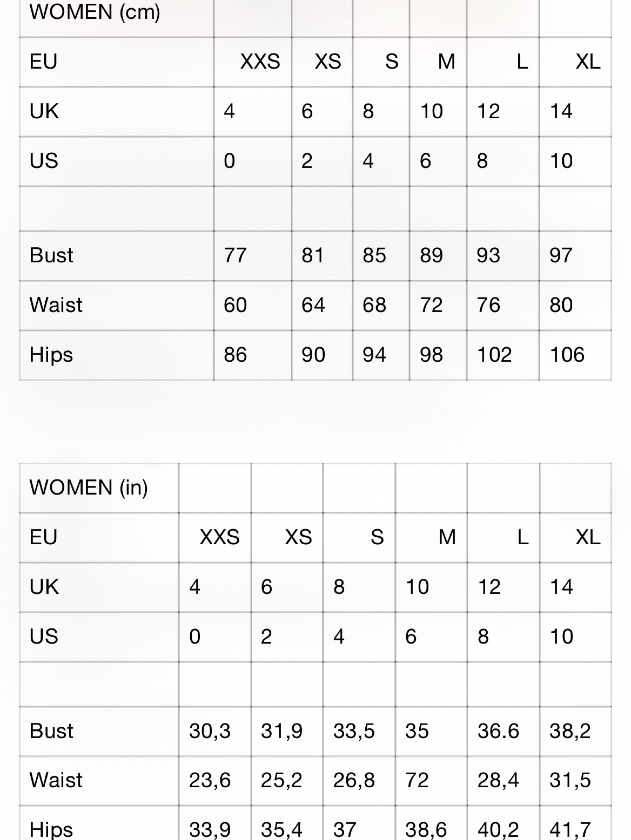The image size is (631, 840).
Task: Select Hips 38,6 in inches table
Action: [x=425, y=830]
